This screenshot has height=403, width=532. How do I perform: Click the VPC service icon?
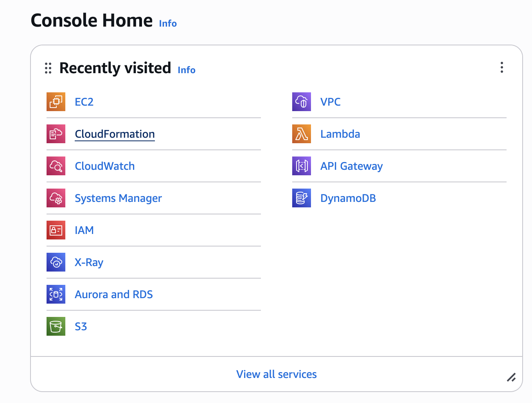(x=301, y=102)
